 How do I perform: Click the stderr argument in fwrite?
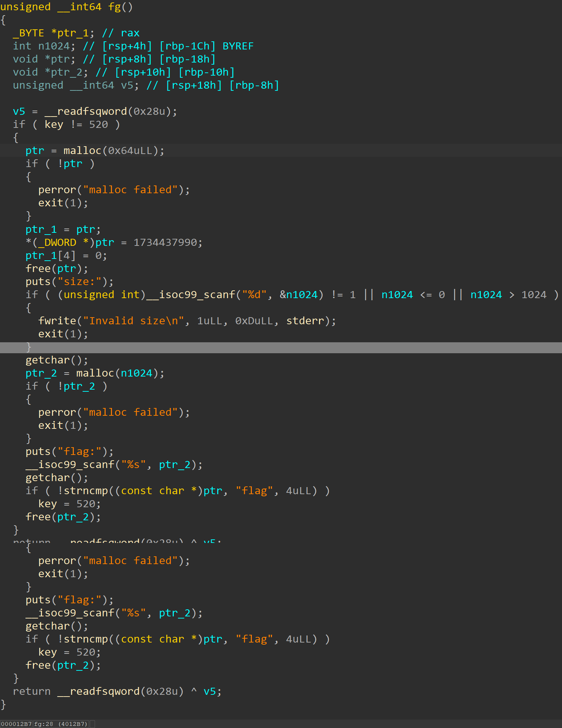(305, 321)
